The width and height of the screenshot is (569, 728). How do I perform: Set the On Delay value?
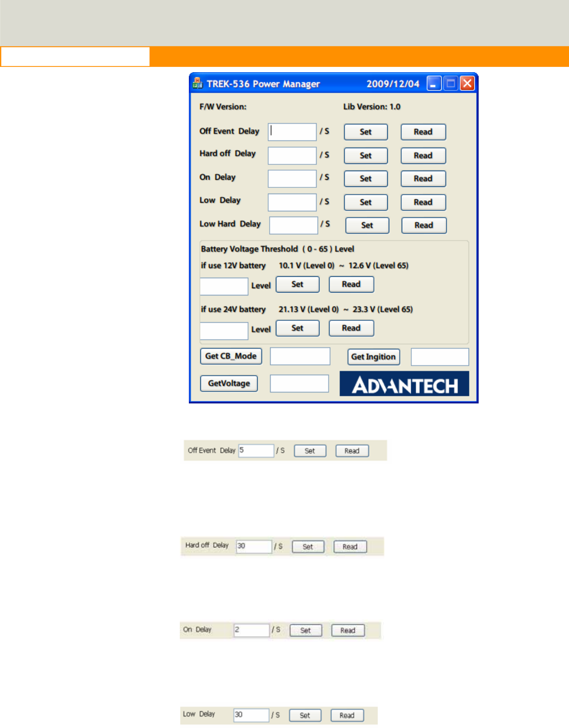pos(366,179)
